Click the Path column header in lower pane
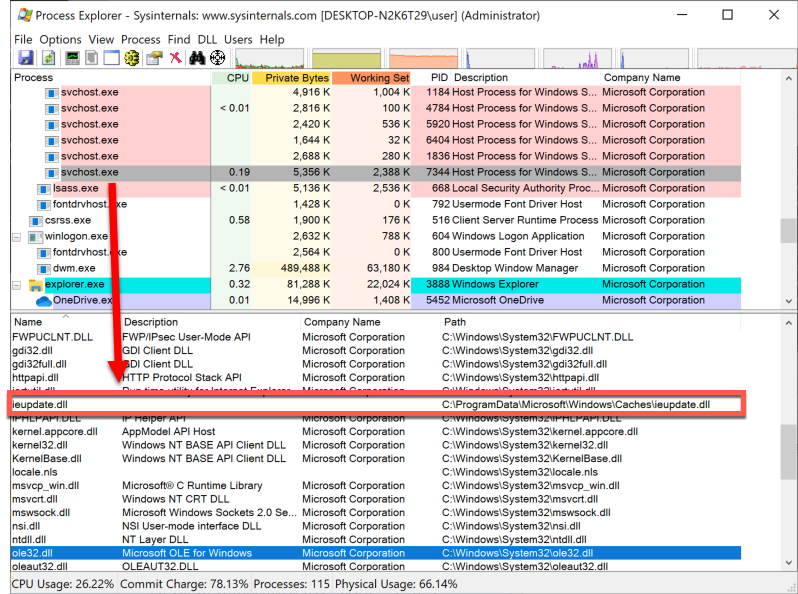The width and height of the screenshot is (798, 594). [x=455, y=322]
